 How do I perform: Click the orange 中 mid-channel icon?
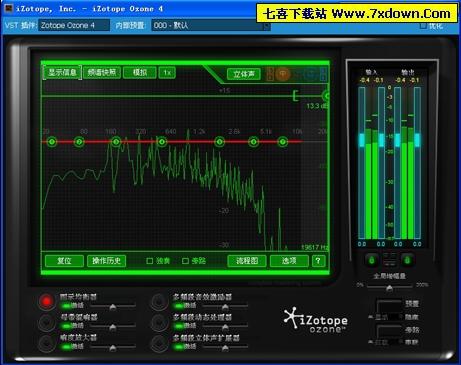click(x=283, y=74)
